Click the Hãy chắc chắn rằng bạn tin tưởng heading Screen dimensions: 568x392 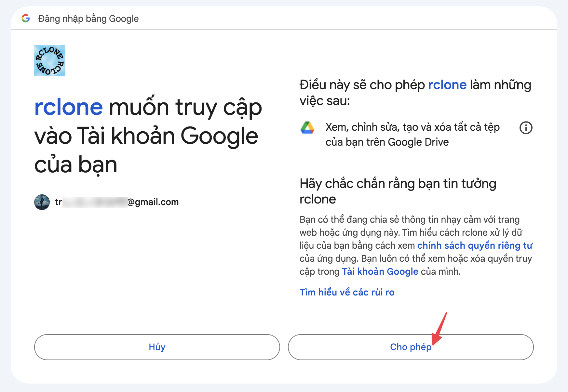[x=398, y=191]
